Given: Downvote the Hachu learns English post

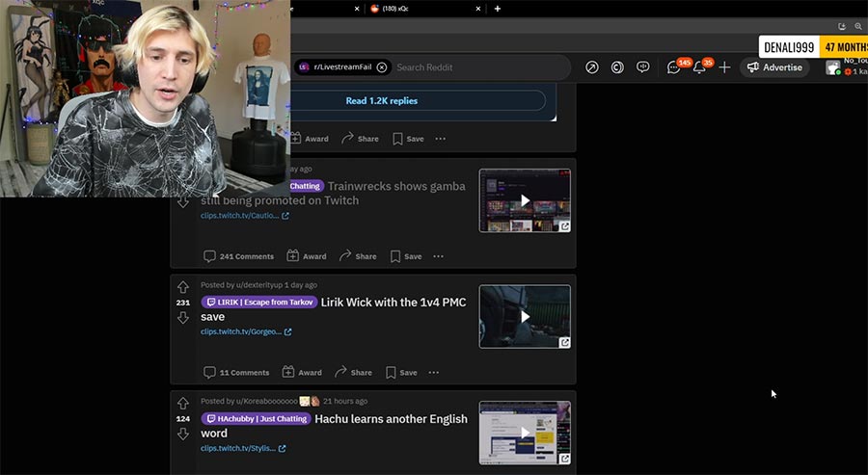Looking at the screenshot, I should pos(182,435).
